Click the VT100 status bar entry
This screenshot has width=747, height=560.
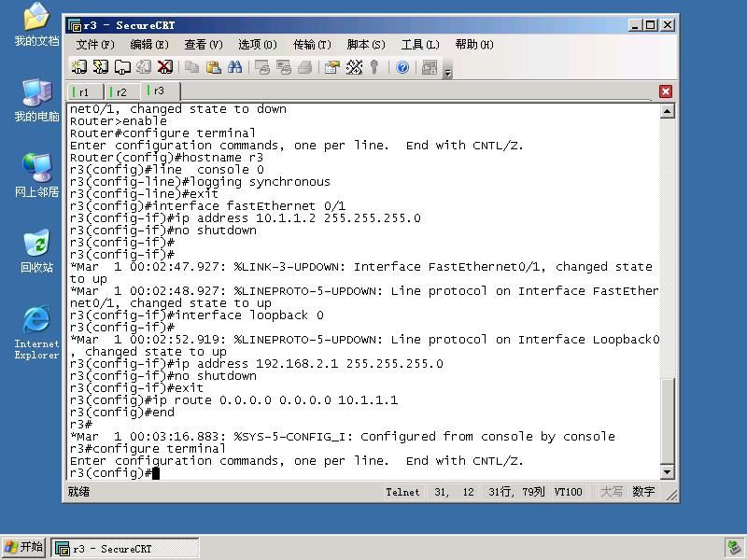coord(568,492)
